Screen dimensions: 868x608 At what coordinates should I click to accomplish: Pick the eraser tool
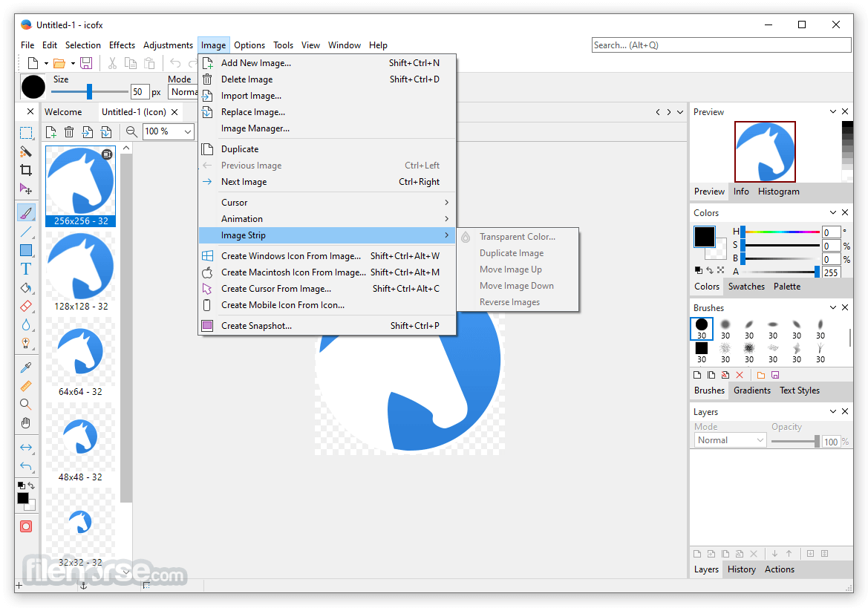26,306
